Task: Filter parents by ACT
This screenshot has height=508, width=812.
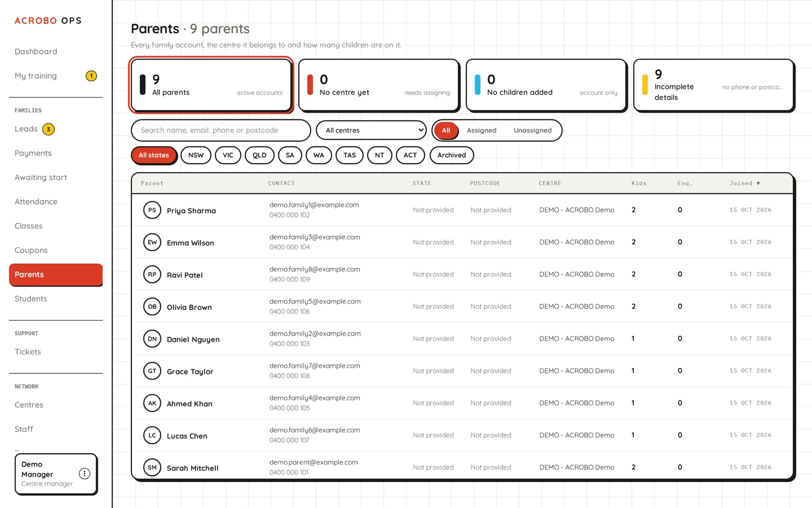Action: 410,155
